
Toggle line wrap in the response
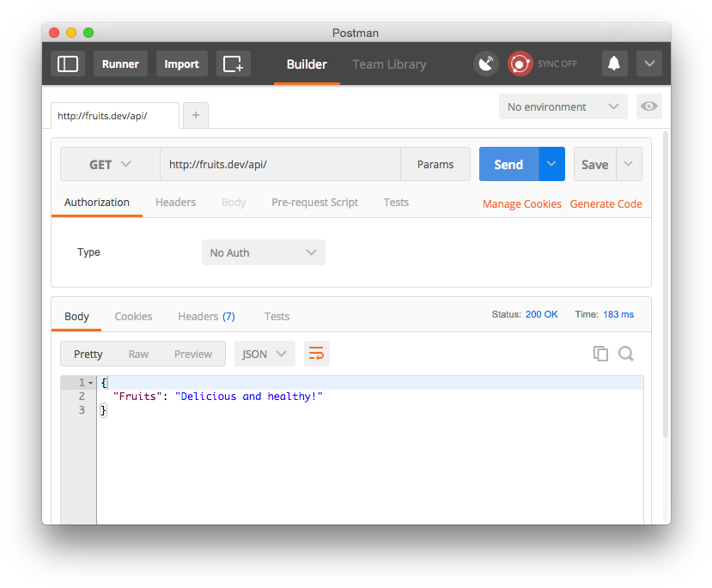click(316, 354)
